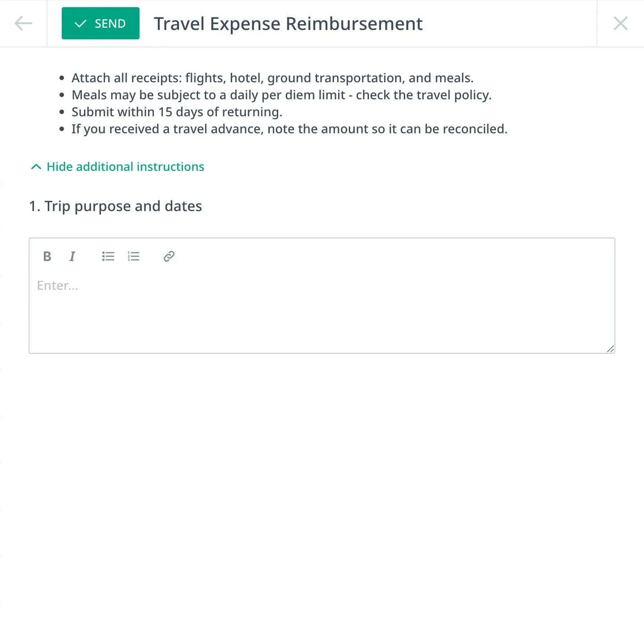Image resolution: width=644 pixels, height=644 pixels.
Task: Toggle bold formatting in the editor
Action: point(47,256)
